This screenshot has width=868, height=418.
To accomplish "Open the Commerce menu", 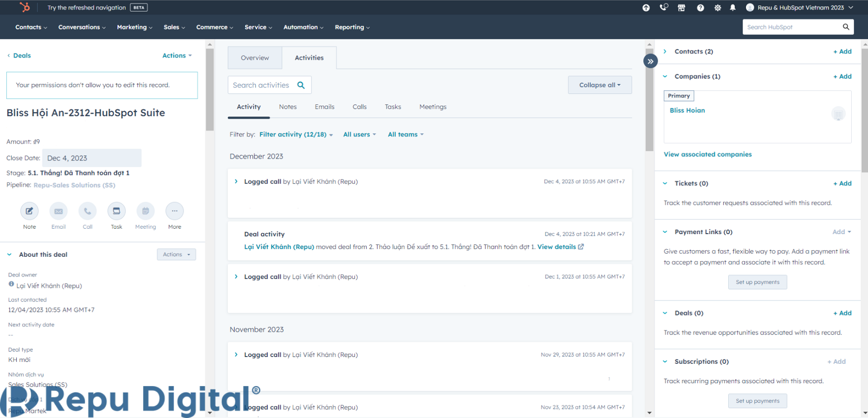I will [215, 27].
